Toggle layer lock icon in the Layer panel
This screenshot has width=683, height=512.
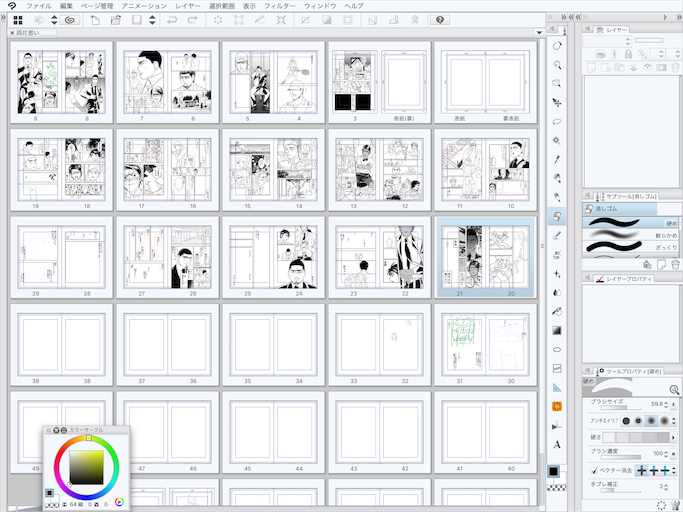628,54
